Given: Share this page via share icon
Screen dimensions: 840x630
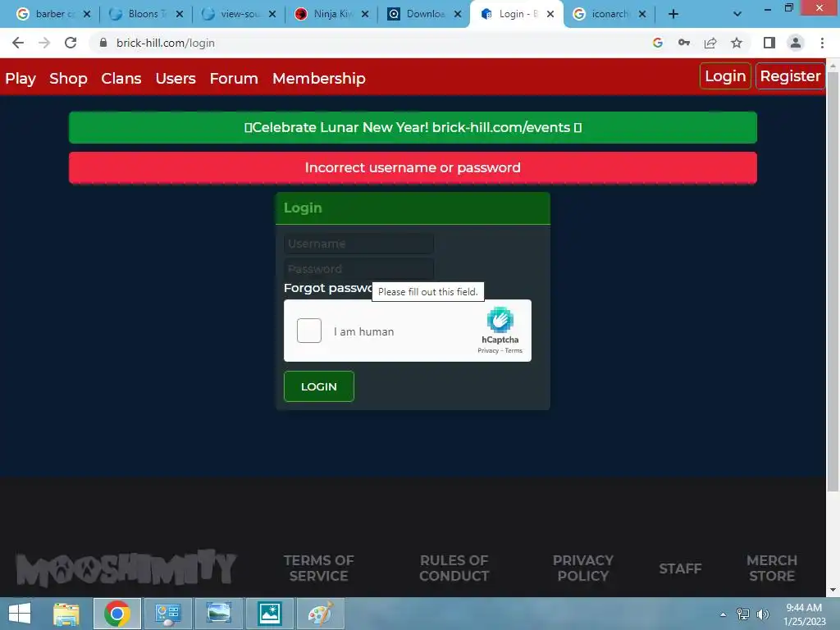Looking at the screenshot, I should tap(710, 43).
